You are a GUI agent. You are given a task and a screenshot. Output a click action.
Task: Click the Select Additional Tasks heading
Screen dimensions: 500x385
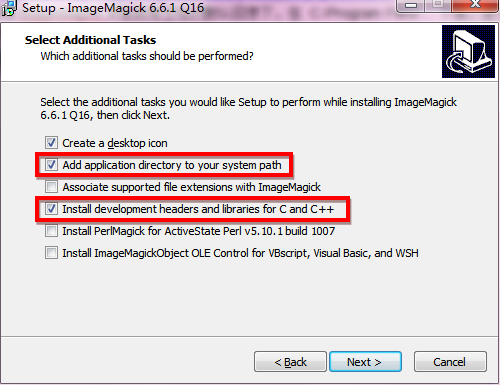pyautogui.click(x=90, y=40)
